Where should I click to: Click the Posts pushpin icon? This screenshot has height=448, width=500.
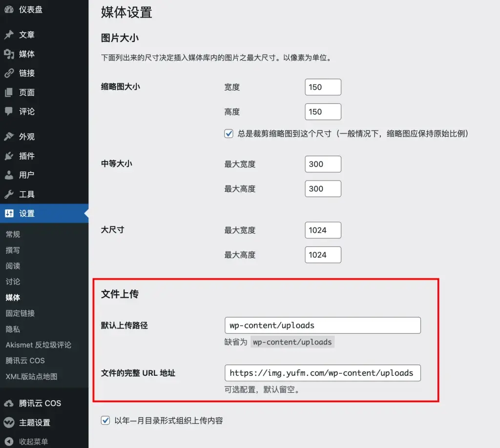pyautogui.click(x=9, y=35)
